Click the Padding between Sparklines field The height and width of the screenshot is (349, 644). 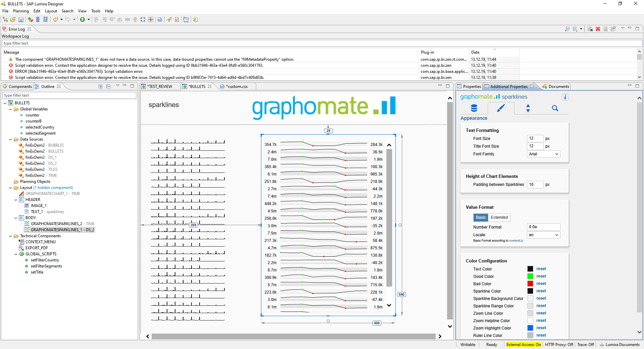click(535, 184)
